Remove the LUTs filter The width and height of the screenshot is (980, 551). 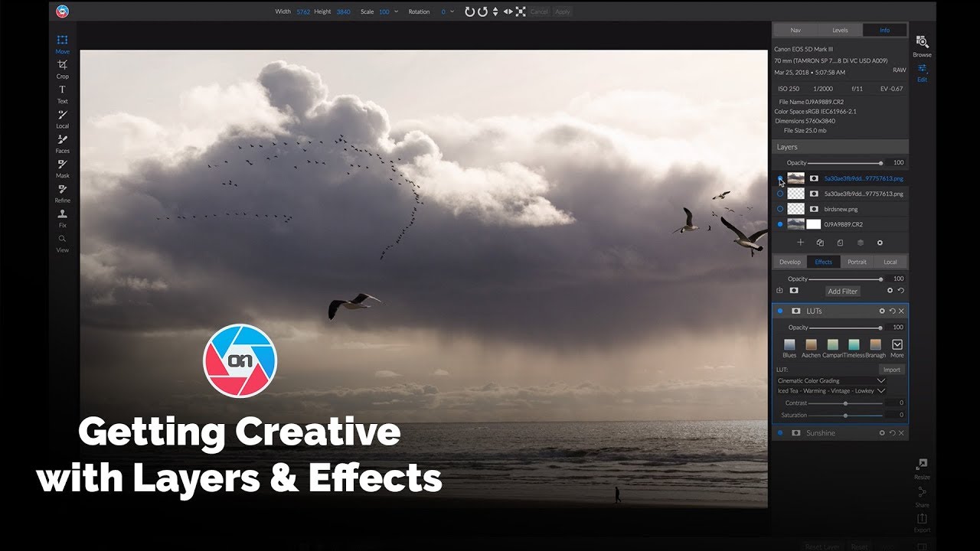901,311
